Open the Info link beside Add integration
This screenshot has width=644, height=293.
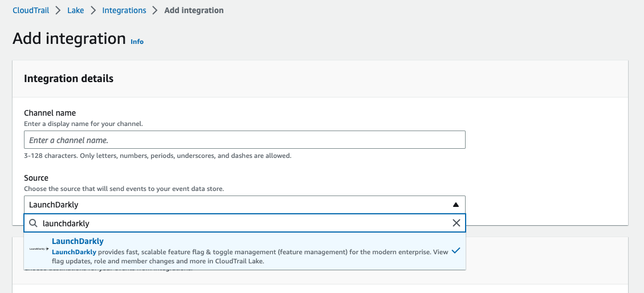(x=137, y=42)
